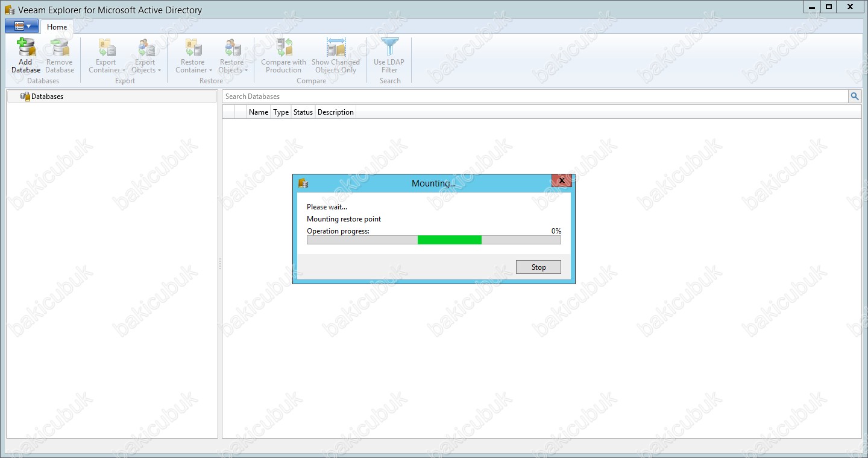This screenshot has height=458, width=868.
Task: Minimize the Veeam Explorer window
Action: (x=812, y=7)
